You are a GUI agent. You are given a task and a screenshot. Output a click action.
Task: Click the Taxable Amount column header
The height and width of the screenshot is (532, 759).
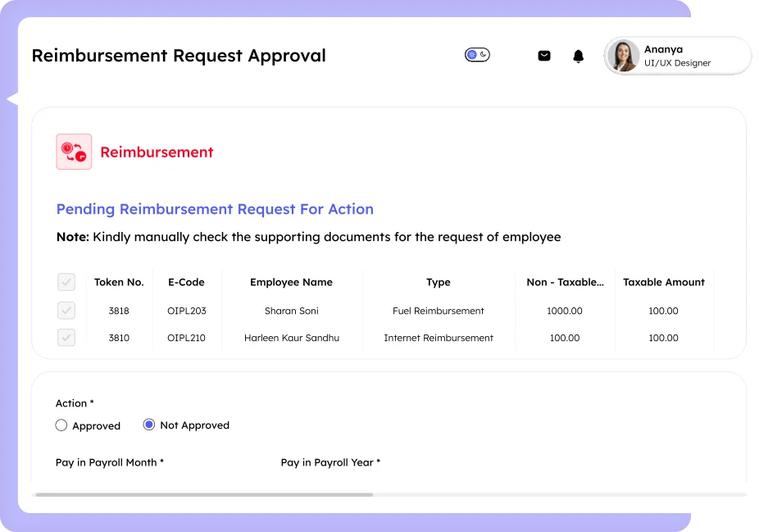coord(663,282)
